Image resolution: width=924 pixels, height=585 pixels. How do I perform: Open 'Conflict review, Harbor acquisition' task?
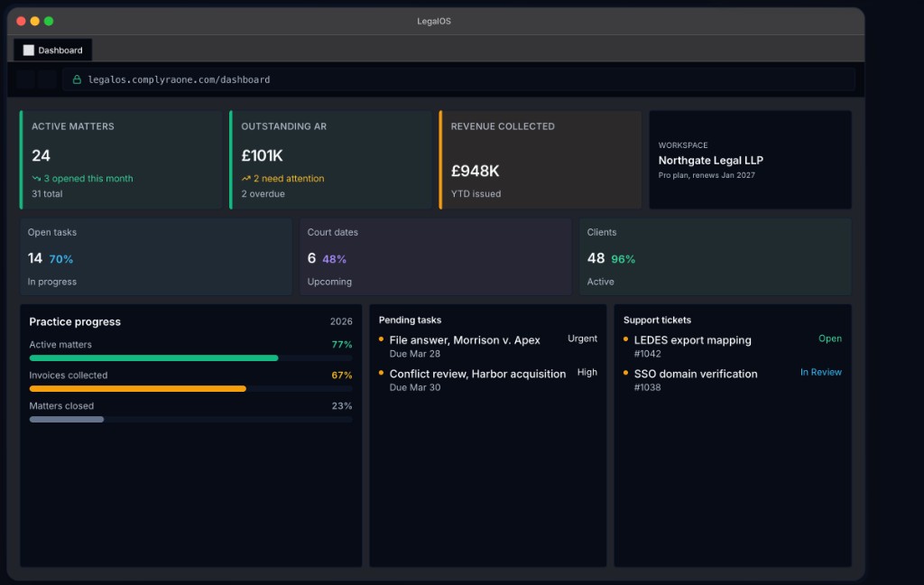coord(478,374)
